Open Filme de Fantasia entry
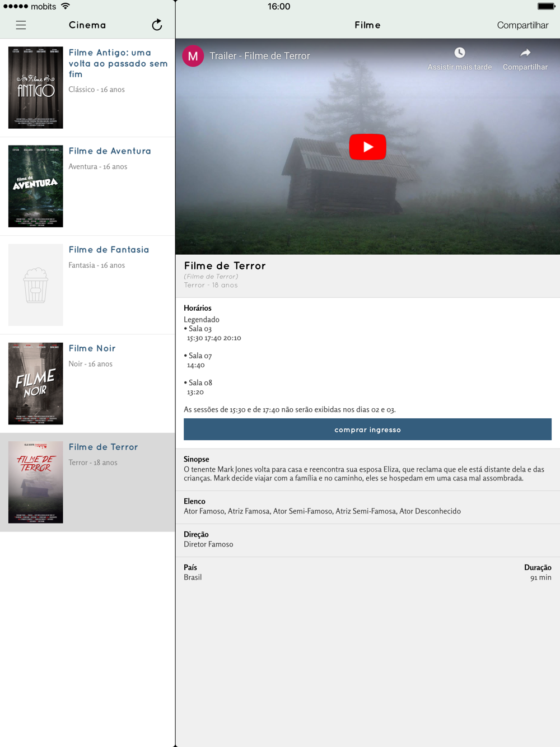This screenshot has height=747, width=560. pos(87,285)
